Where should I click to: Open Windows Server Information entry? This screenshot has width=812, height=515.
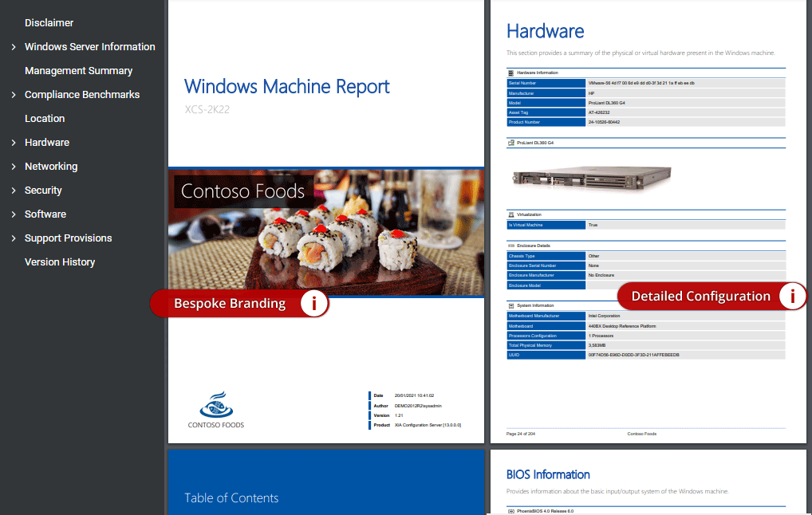pos(89,46)
